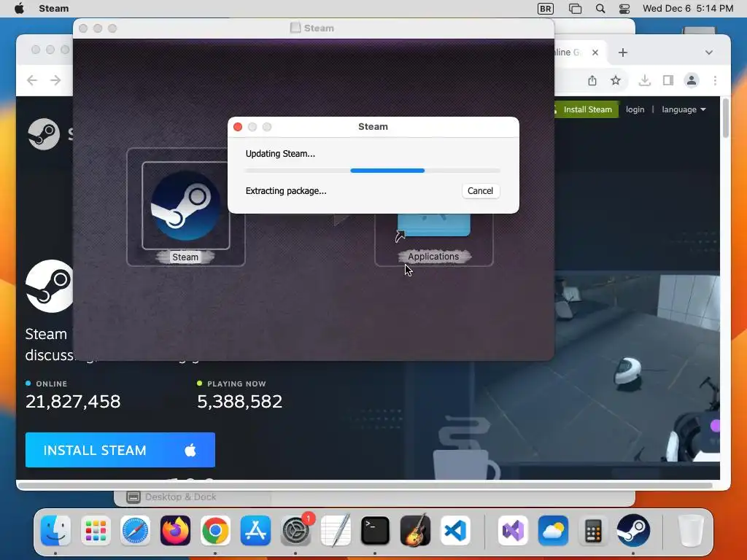Click the ONLINE count 21,827,458
The height and width of the screenshot is (560, 747).
pyautogui.click(x=73, y=402)
